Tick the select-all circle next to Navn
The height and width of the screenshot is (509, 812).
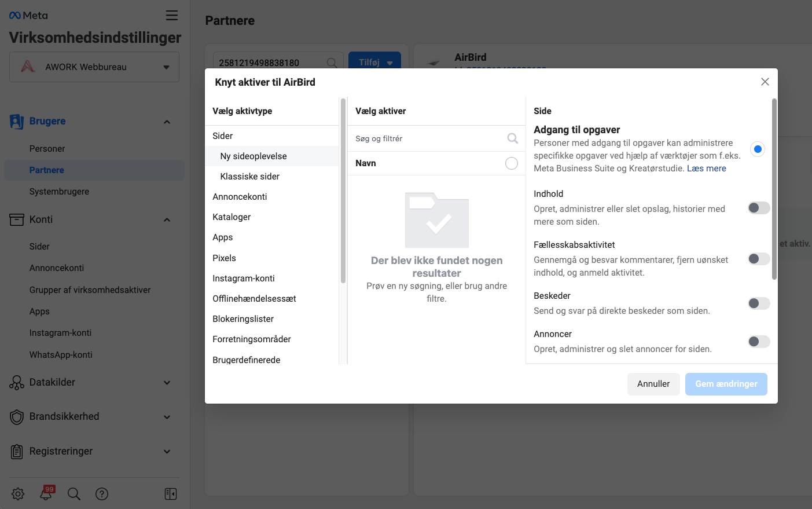(x=512, y=163)
